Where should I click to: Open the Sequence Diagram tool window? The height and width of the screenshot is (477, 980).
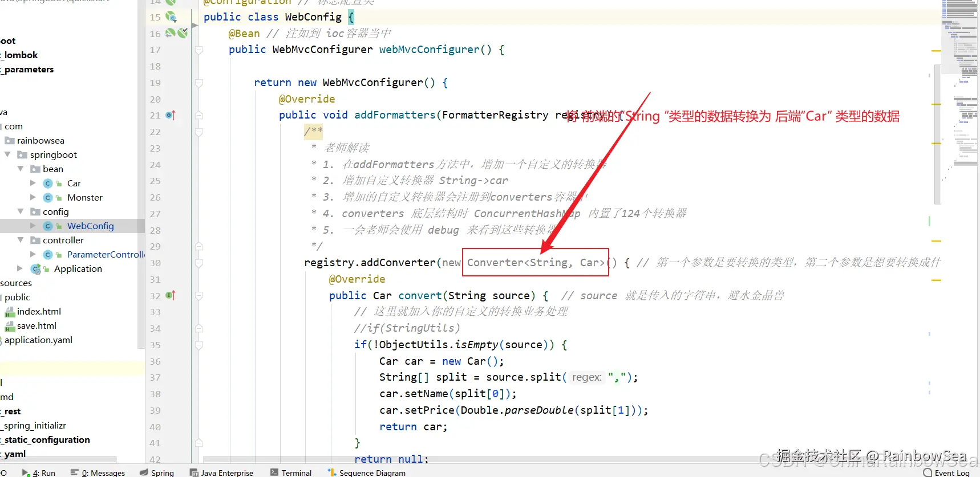pyautogui.click(x=367, y=472)
